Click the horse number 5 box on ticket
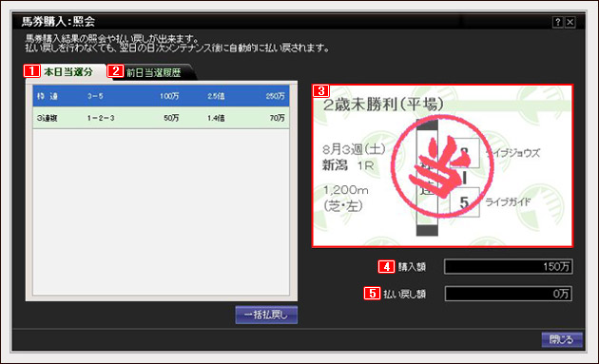This screenshot has height=364, width=599. point(465,202)
